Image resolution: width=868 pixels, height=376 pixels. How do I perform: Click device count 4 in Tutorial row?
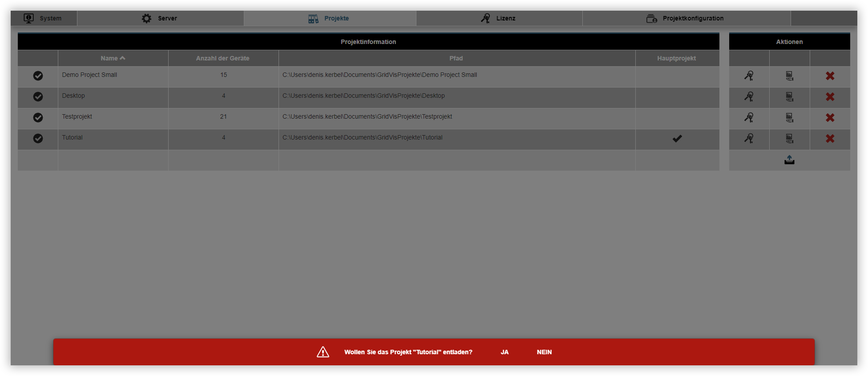click(223, 137)
